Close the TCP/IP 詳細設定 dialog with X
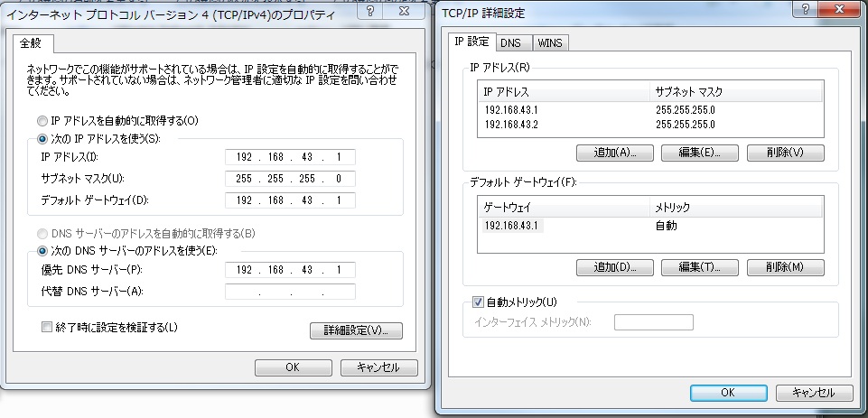This screenshot has height=418, width=868. tap(837, 11)
